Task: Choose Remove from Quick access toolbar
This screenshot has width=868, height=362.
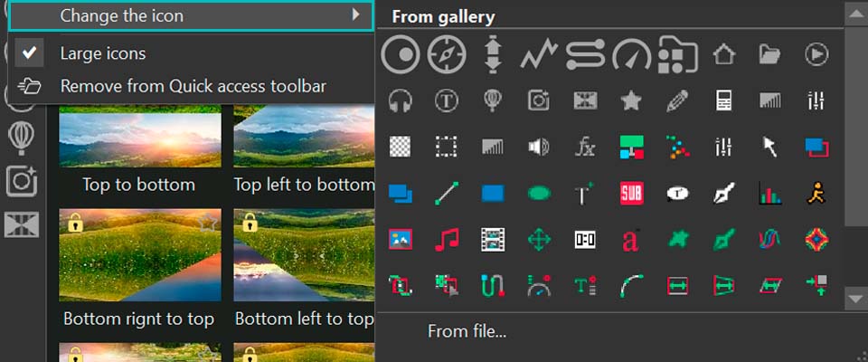Action: (x=193, y=87)
